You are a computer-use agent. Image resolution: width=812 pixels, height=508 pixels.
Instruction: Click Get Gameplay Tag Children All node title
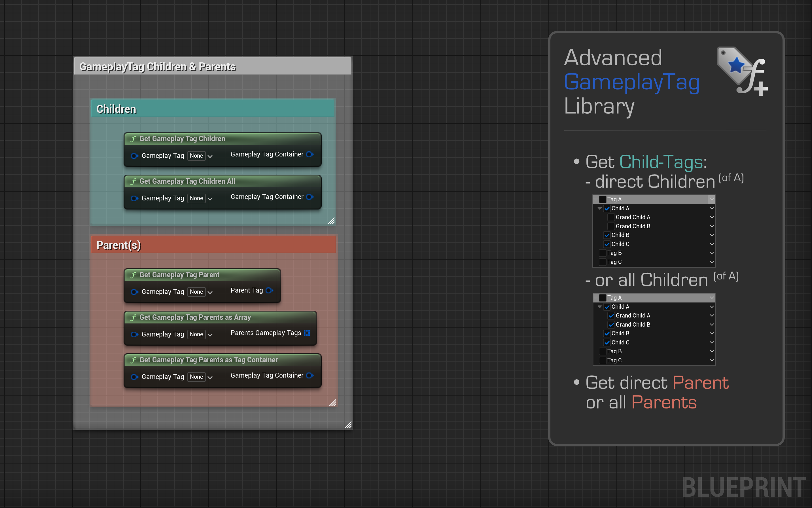pyautogui.click(x=187, y=181)
